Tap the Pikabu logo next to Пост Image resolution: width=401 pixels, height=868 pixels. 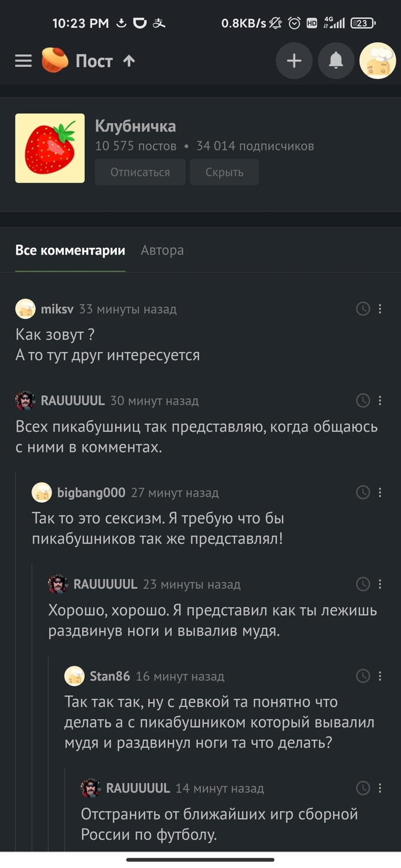[54, 61]
